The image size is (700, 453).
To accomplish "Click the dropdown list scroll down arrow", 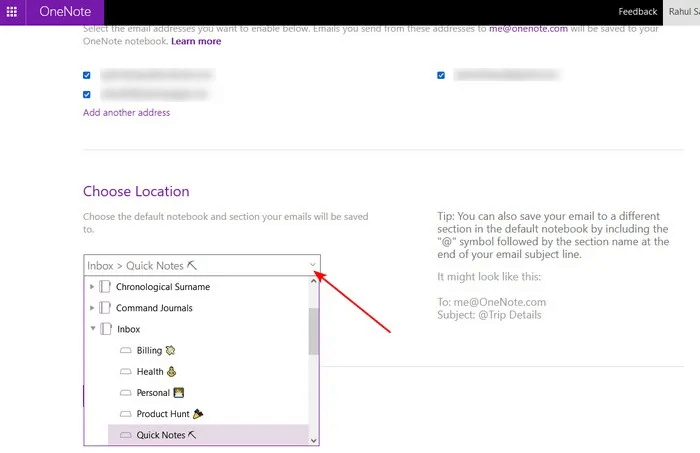I will 313,440.
